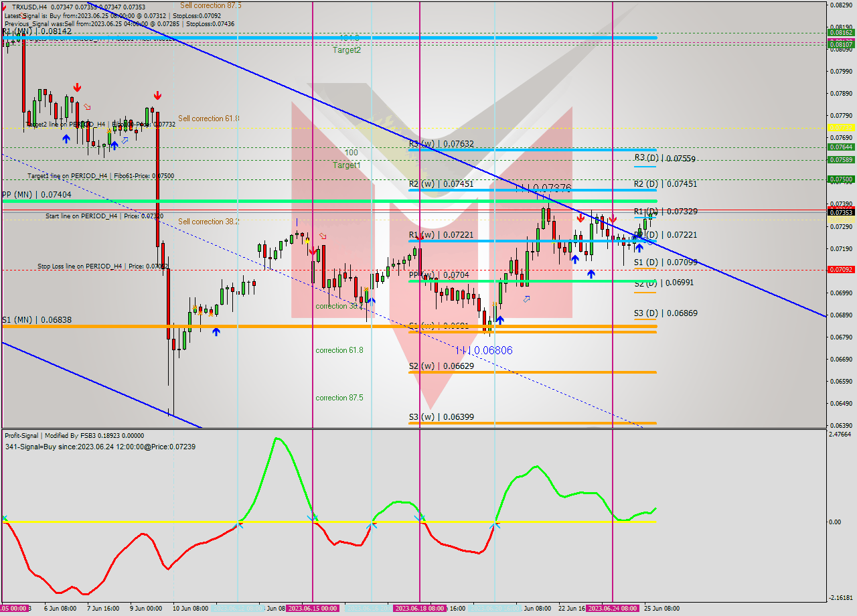The image size is (857, 616).
Task: Click the blue up arrow above S1 (MN) line
Action: point(216,331)
